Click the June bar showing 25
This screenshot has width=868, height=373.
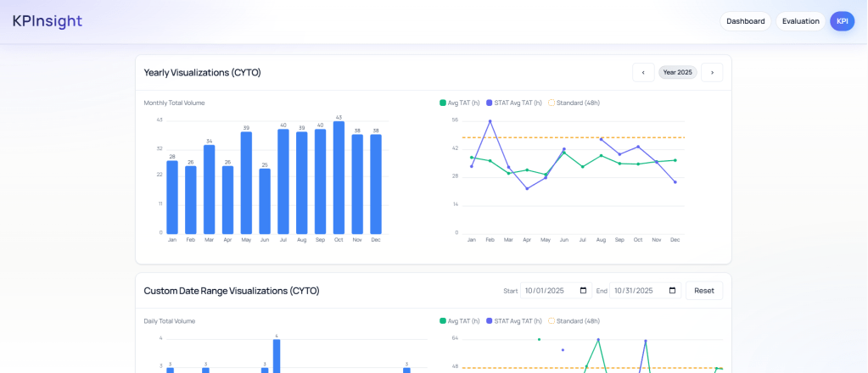[265, 201]
